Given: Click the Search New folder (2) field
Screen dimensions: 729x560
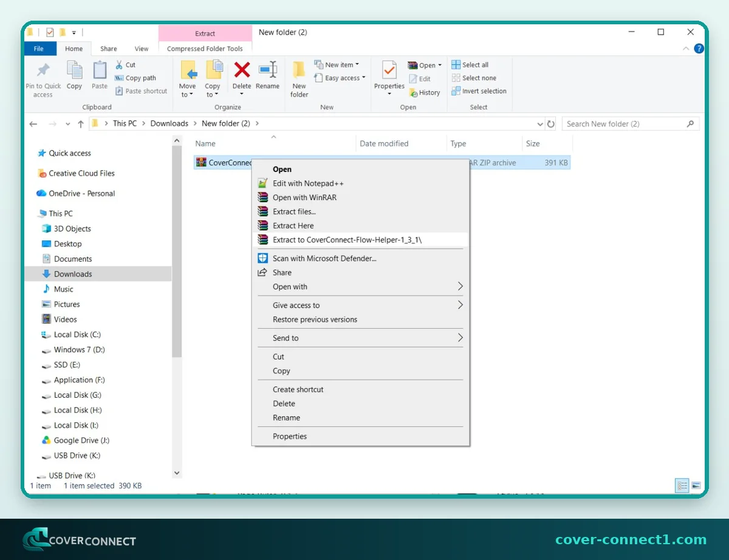Looking at the screenshot, I should pyautogui.click(x=630, y=124).
